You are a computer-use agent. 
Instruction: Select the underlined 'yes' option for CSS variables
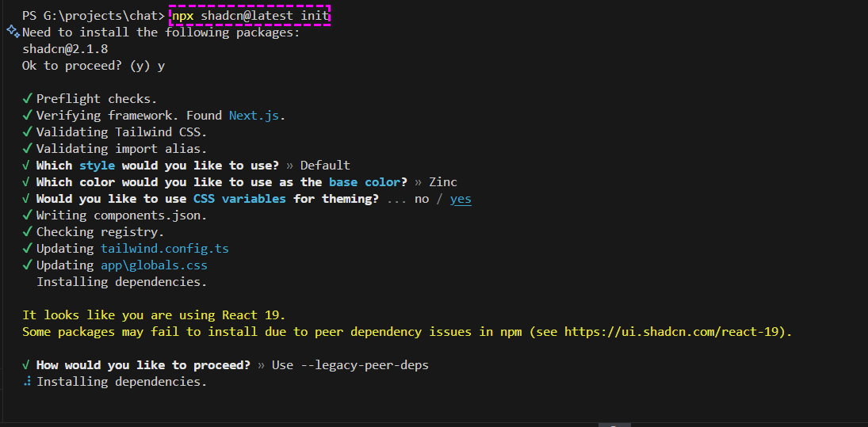point(461,199)
